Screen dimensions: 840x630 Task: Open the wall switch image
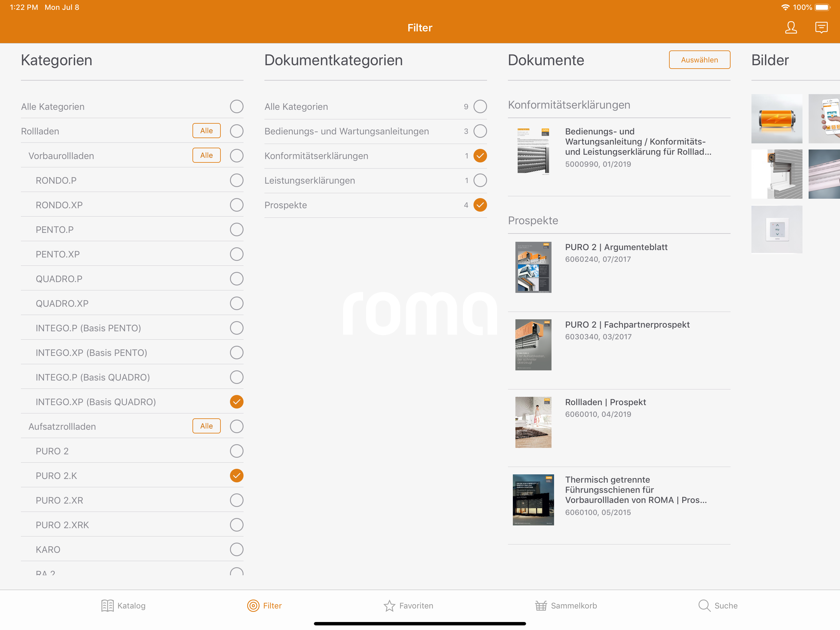coord(777,229)
